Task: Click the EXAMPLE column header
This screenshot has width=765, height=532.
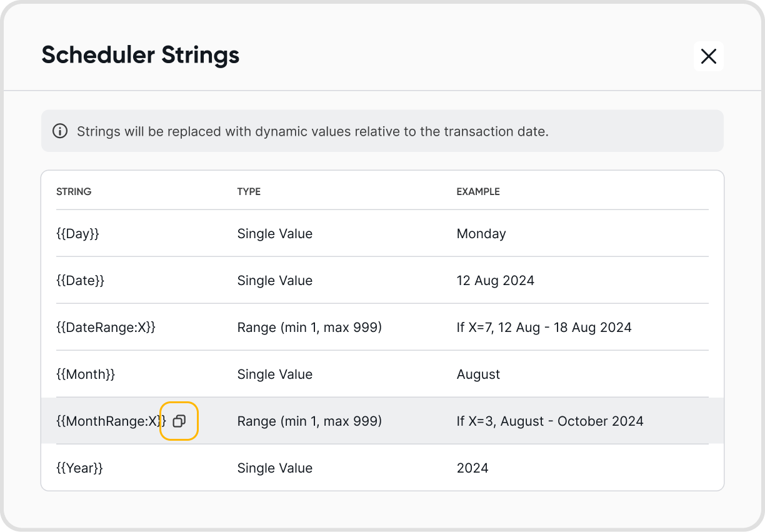Action: (x=478, y=192)
